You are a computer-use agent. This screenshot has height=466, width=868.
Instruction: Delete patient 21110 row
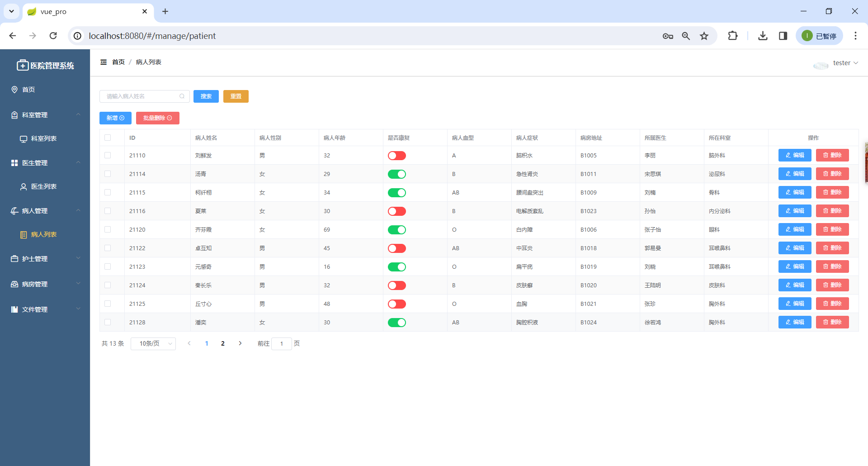coord(832,155)
